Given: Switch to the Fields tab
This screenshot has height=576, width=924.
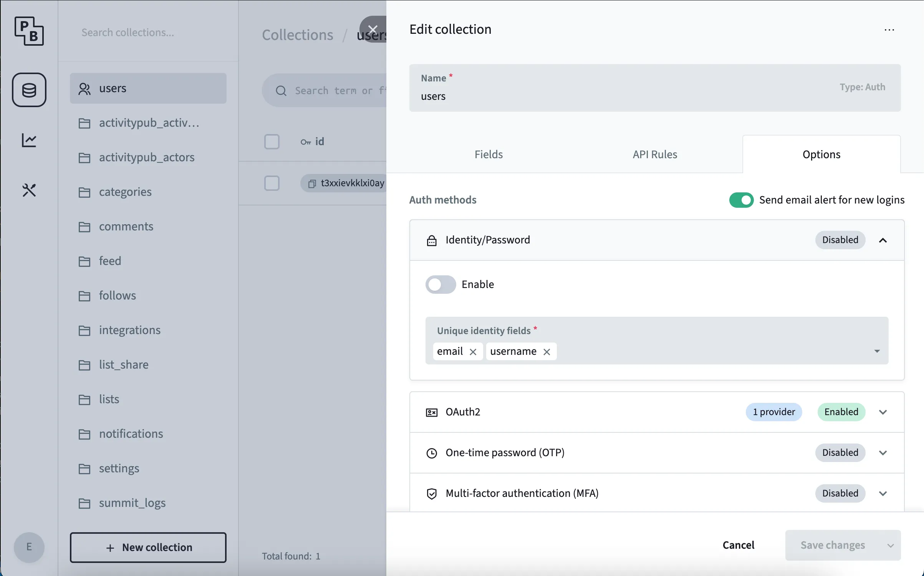Looking at the screenshot, I should (488, 154).
